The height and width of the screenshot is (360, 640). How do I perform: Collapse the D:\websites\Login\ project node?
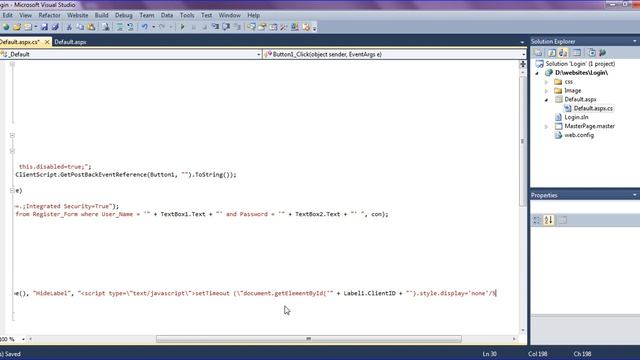pos(537,73)
